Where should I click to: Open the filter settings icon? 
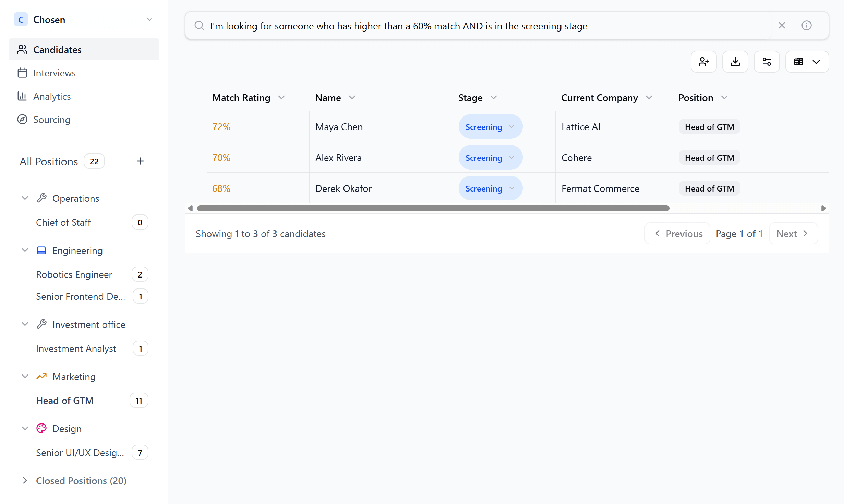[x=767, y=62]
